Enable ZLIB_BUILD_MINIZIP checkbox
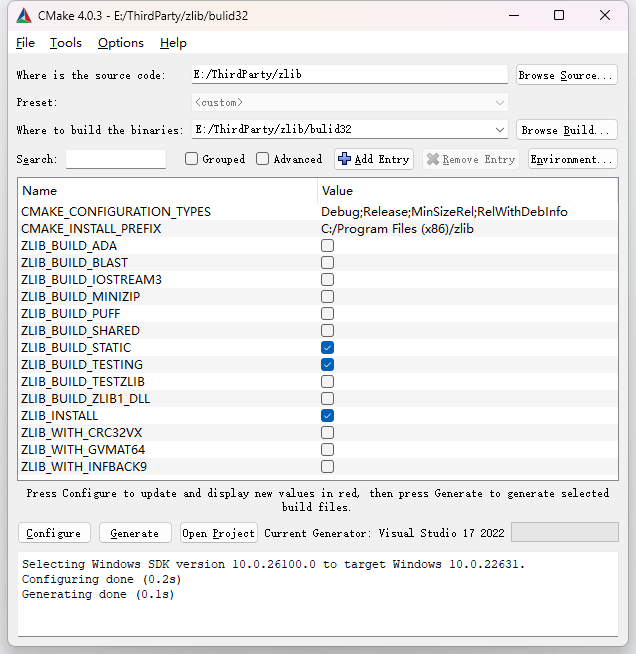 [327, 297]
